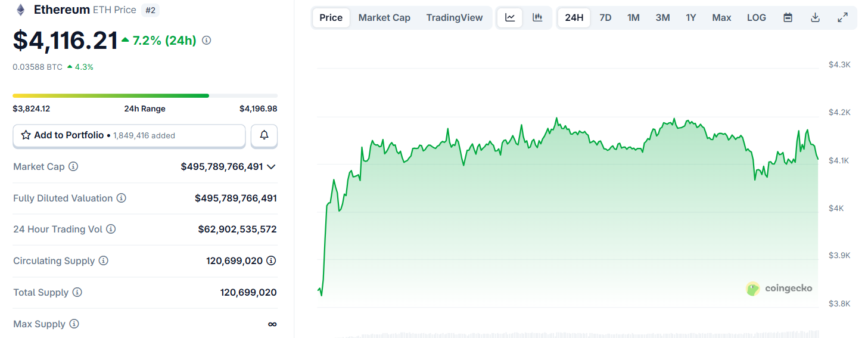This screenshot has width=868, height=338.
Task: Expand the Market Cap chevron
Action: [271, 167]
